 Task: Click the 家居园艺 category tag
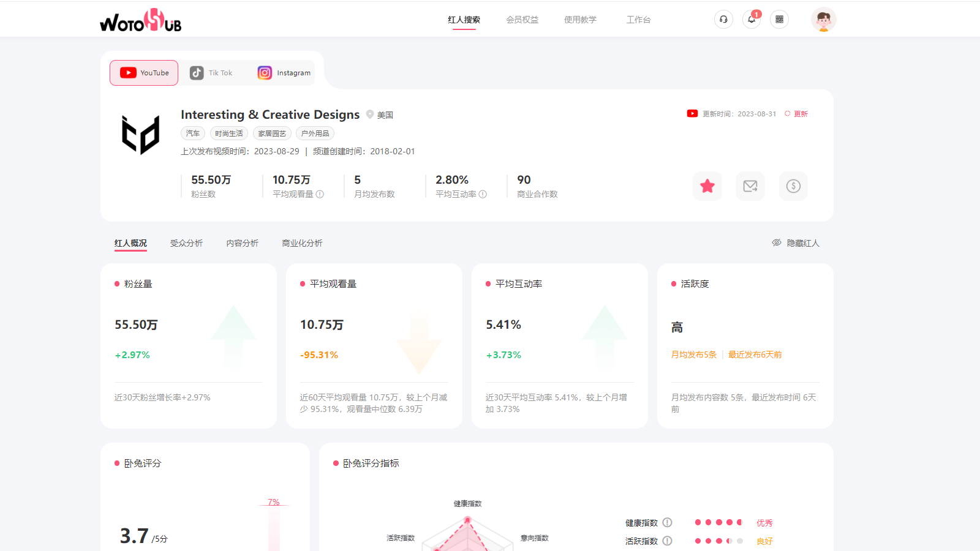point(272,133)
